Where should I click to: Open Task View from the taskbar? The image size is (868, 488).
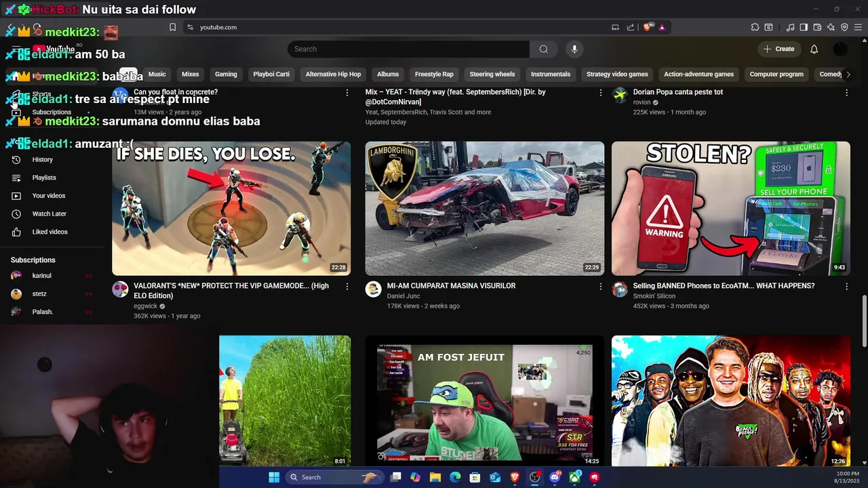(395, 477)
